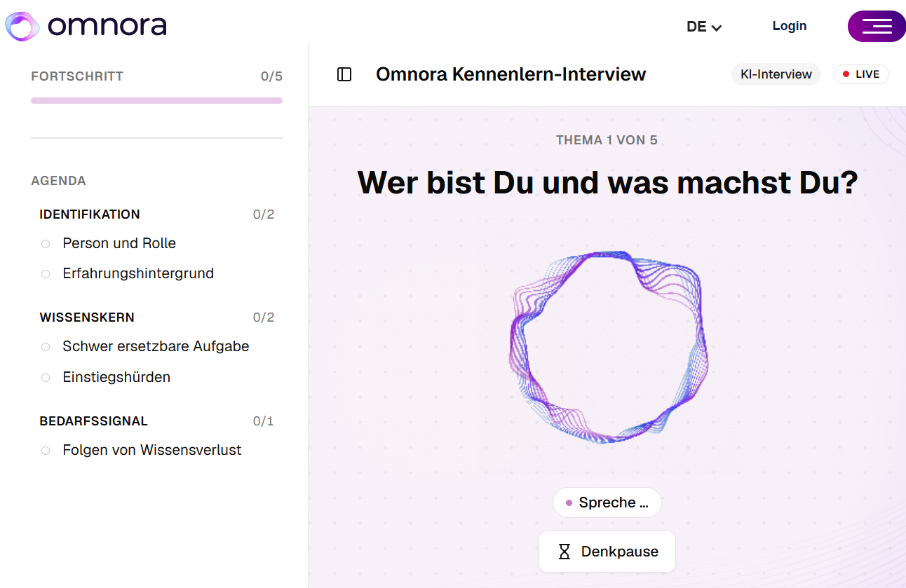Viewport: 906px width, 588px height.
Task: Click the Omnora Kennenlern-Interview title
Action: [511, 74]
